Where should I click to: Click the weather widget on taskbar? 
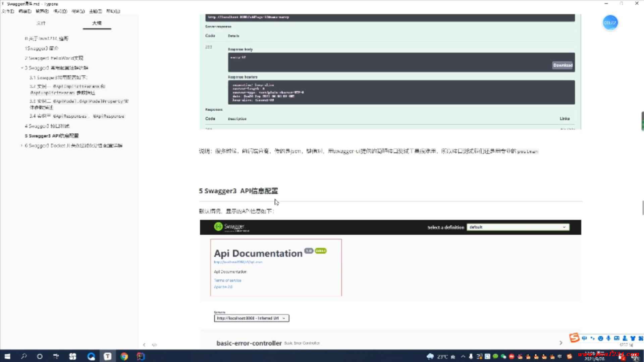pyautogui.click(x=441, y=356)
